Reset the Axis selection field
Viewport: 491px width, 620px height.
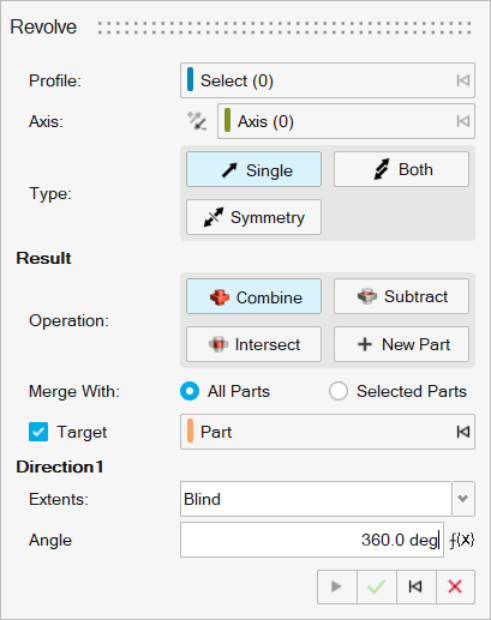tap(463, 121)
